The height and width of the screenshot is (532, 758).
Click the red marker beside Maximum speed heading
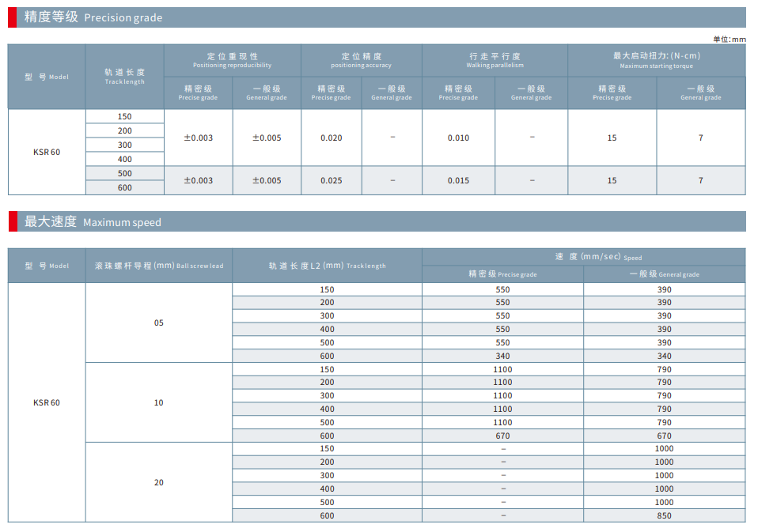tap(13, 222)
